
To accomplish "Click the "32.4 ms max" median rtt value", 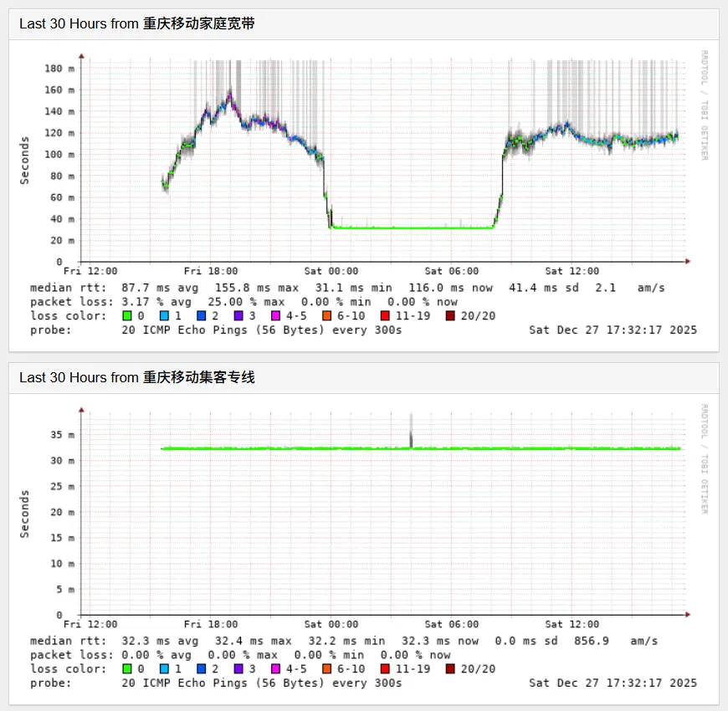I will pyautogui.click(x=253, y=642).
